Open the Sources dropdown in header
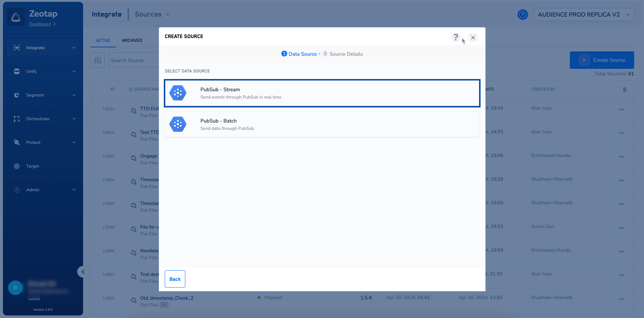Viewport: 644px width, 318px height. tap(152, 14)
